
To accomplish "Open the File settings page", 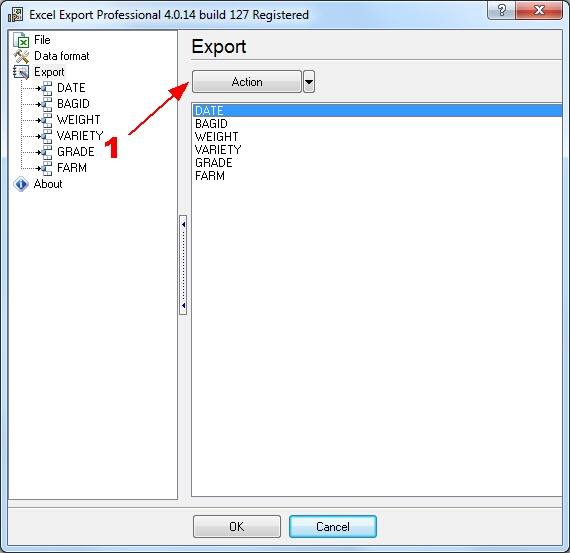I will pyautogui.click(x=42, y=40).
